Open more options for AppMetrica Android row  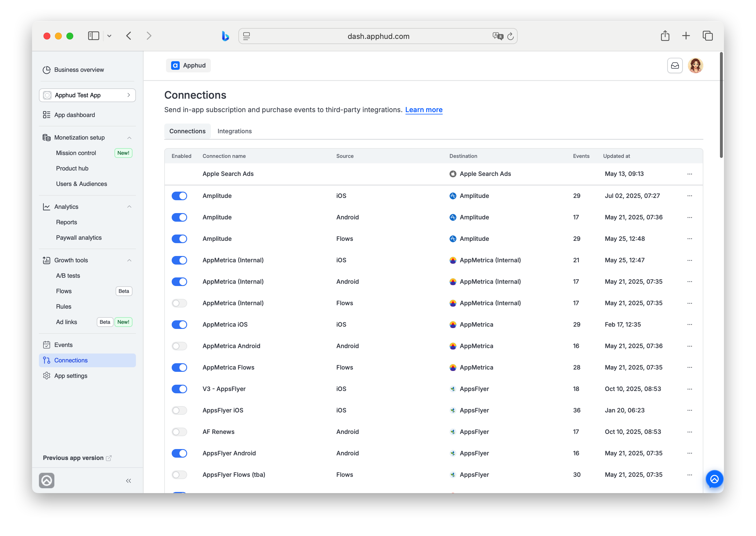tap(689, 346)
